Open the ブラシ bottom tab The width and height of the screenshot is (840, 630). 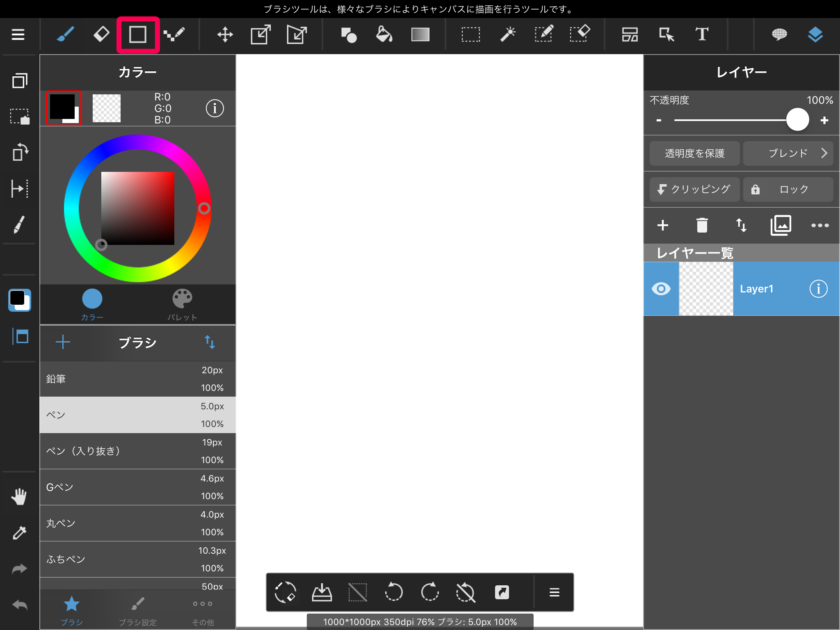click(72, 610)
